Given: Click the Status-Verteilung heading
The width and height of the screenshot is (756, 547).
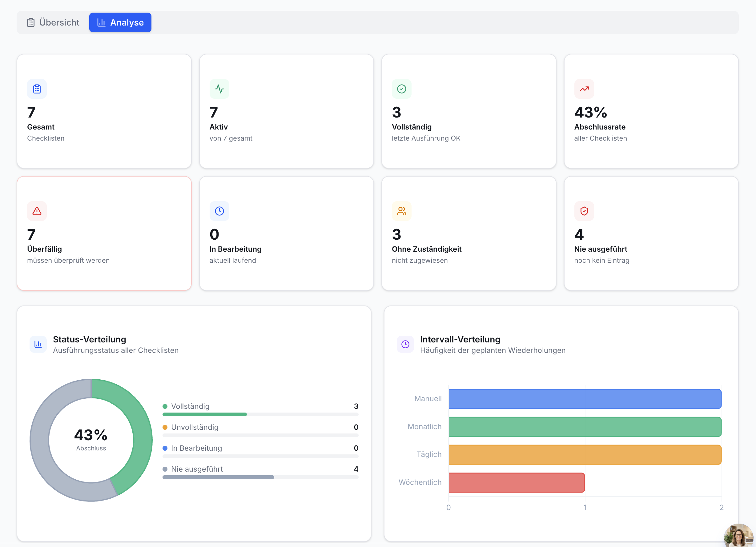Looking at the screenshot, I should [x=89, y=339].
